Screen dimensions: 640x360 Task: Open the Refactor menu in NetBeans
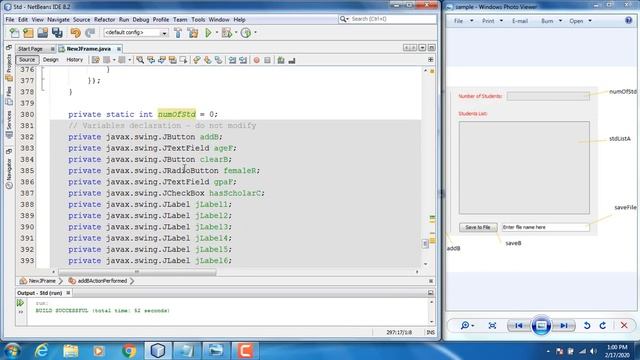pos(104,20)
